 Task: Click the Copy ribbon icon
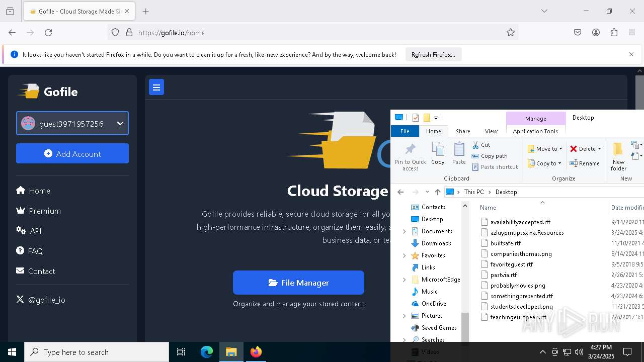pyautogui.click(x=438, y=153)
